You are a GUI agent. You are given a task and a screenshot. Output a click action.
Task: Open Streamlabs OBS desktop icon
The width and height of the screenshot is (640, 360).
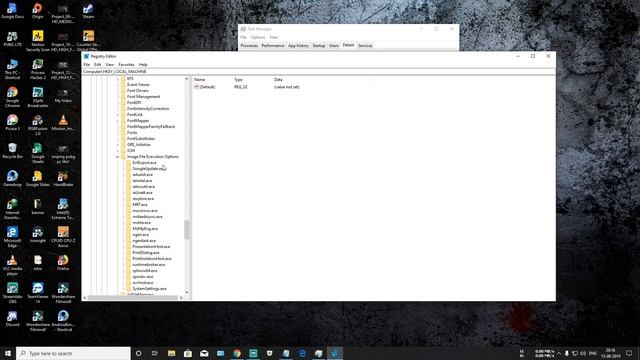point(12,293)
